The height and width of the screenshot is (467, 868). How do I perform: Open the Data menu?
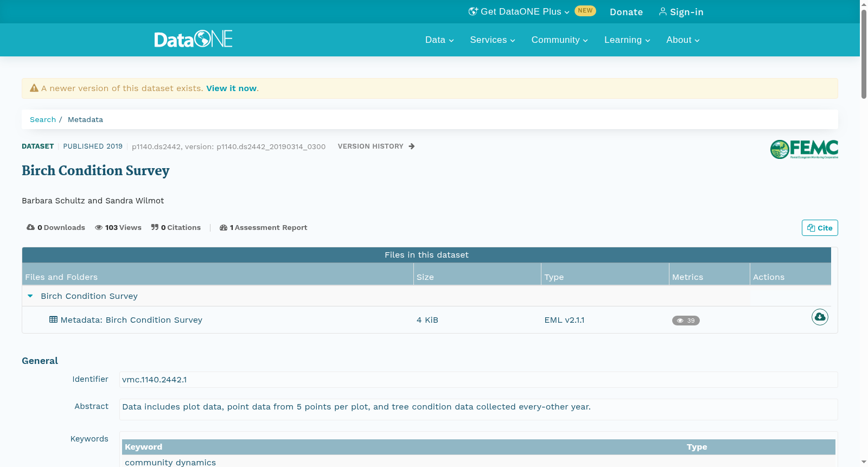click(x=439, y=40)
